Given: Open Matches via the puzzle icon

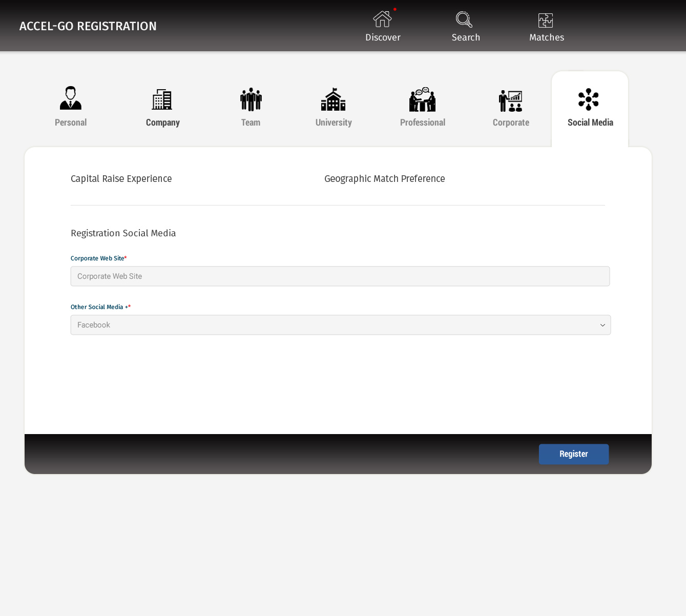Looking at the screenshot, I should (x=546, y=20).
